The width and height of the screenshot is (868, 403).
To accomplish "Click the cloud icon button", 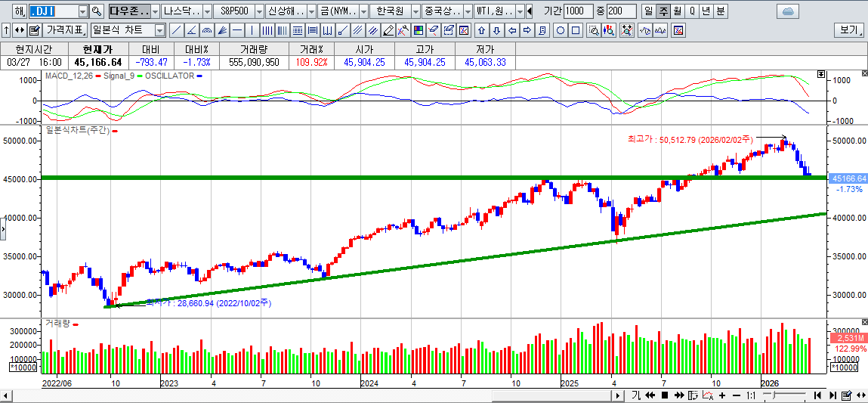I will 787,11.
